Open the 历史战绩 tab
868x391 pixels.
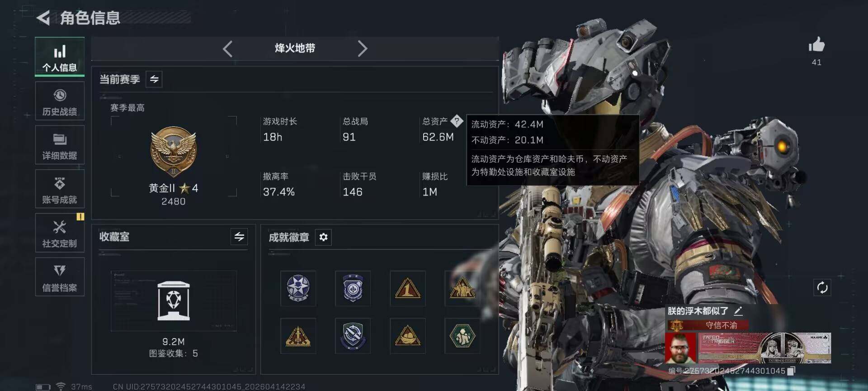(x=60, y=101)
